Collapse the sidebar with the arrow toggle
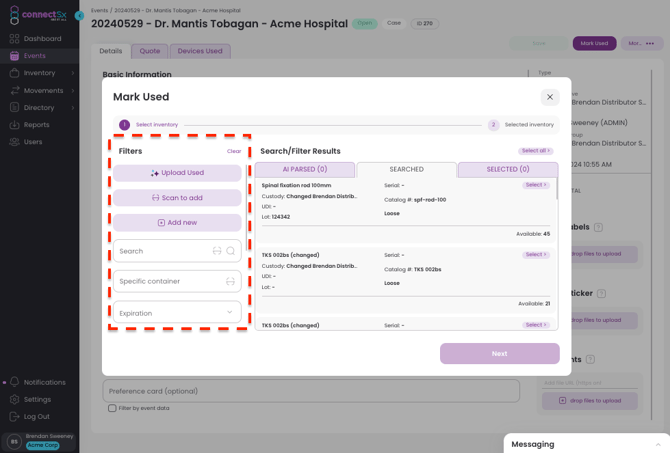670x453 pixels. pyautogui.click(x=79, y=16)
